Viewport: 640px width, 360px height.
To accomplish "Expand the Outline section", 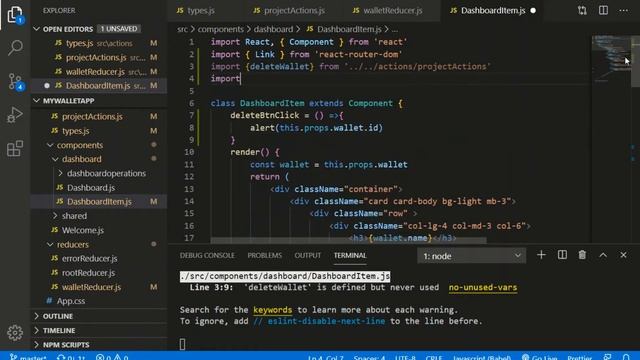I will [99, 316].
